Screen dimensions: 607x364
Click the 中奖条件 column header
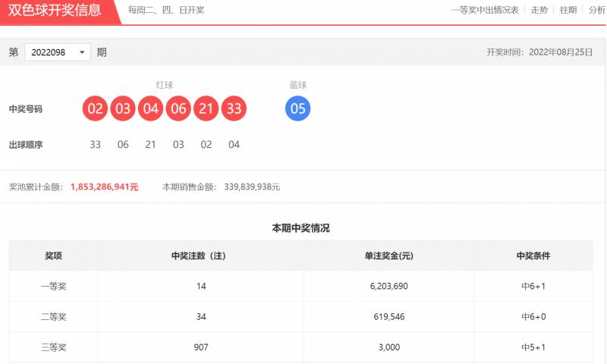[x=533, y=256]
